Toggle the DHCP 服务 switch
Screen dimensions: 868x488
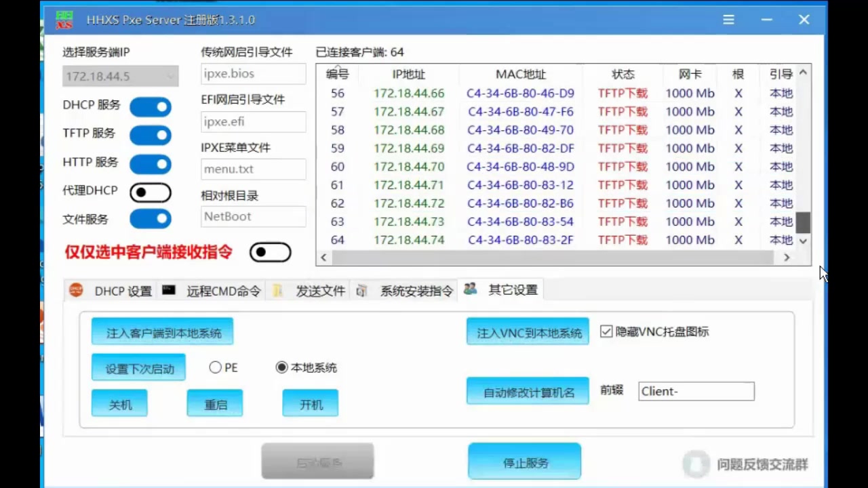(151, 106)
